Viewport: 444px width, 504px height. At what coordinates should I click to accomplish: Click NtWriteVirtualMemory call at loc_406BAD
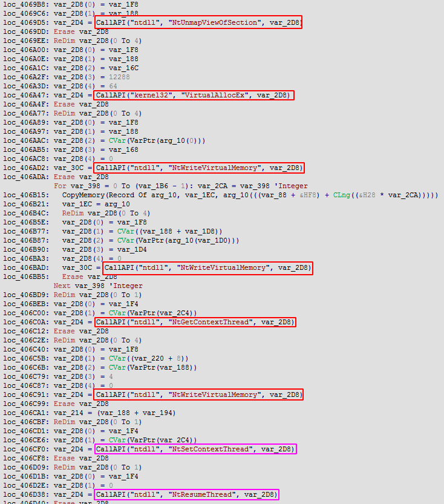[207, 267]
